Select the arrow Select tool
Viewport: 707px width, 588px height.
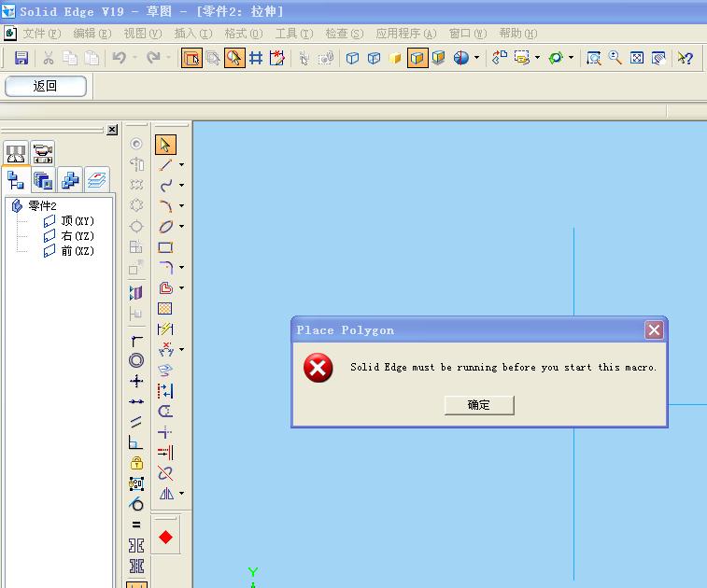(x=165, y=145)
